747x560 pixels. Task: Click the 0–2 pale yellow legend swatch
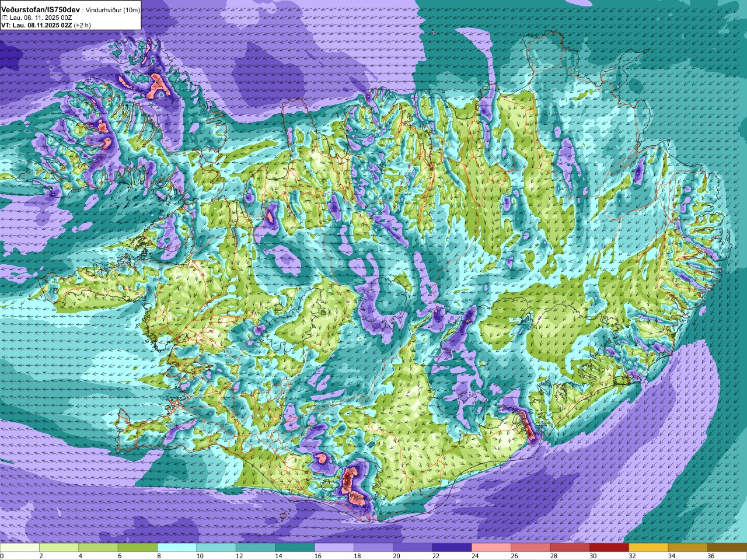pos(20,548)
